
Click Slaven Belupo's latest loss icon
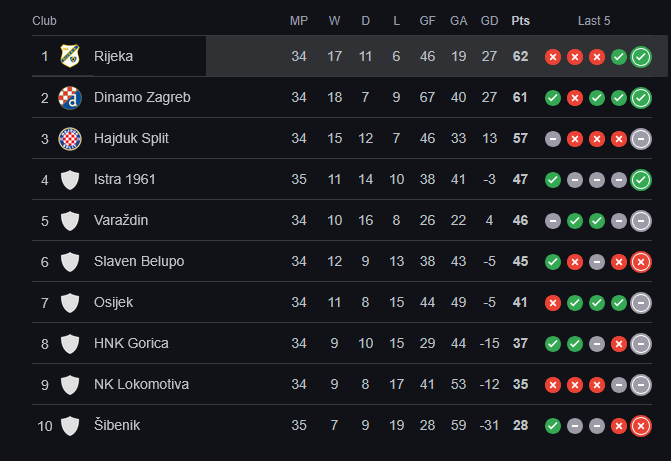pyautogui.click(x=641, y=262)
